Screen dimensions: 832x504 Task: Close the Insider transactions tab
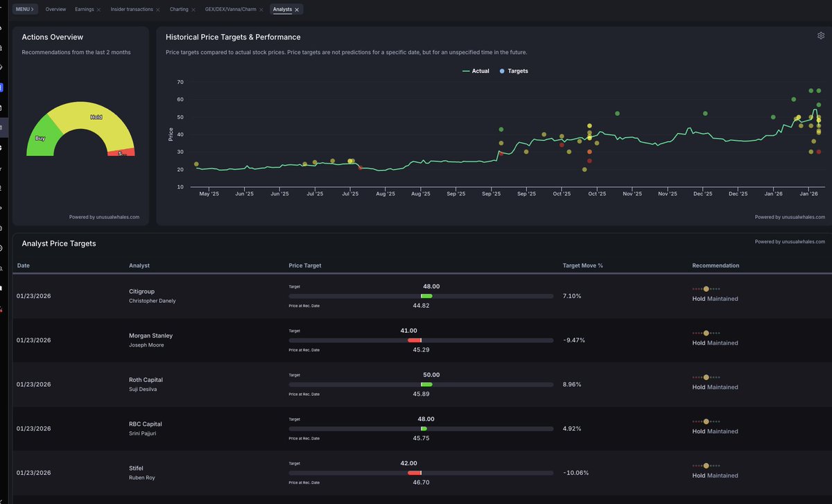click(x=158, y=10)
